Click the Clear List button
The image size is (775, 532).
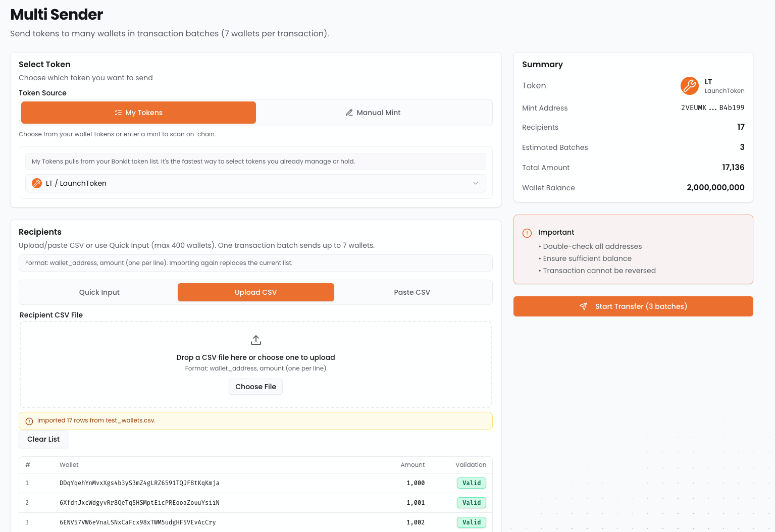[43, 439]
